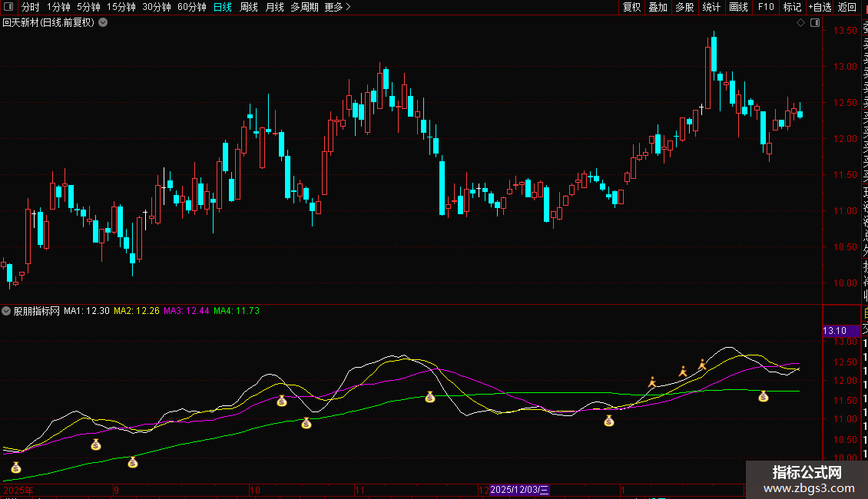
Task: Select the 5分钟 period
Action: coord(88,7)
